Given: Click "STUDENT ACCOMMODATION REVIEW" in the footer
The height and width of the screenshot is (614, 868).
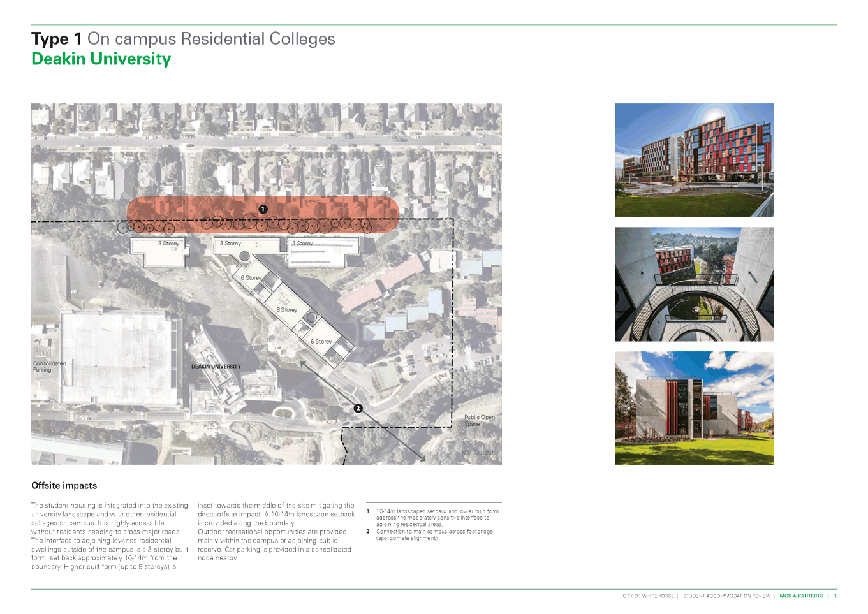Looking at the screenshot, I should [727, 596].
